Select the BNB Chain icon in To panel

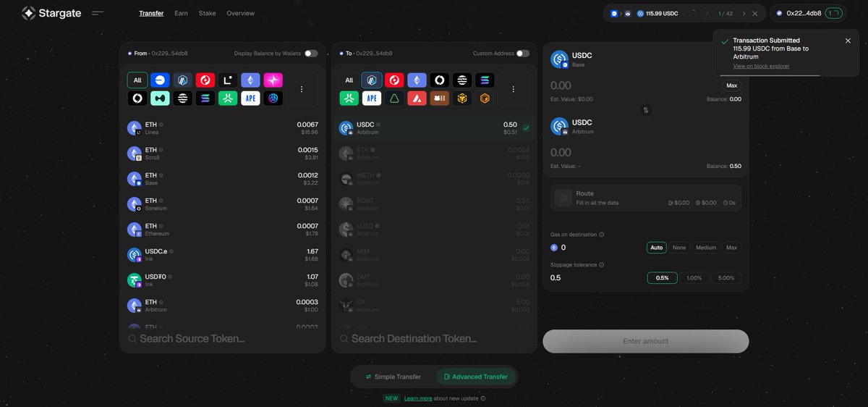click(462, 98)
